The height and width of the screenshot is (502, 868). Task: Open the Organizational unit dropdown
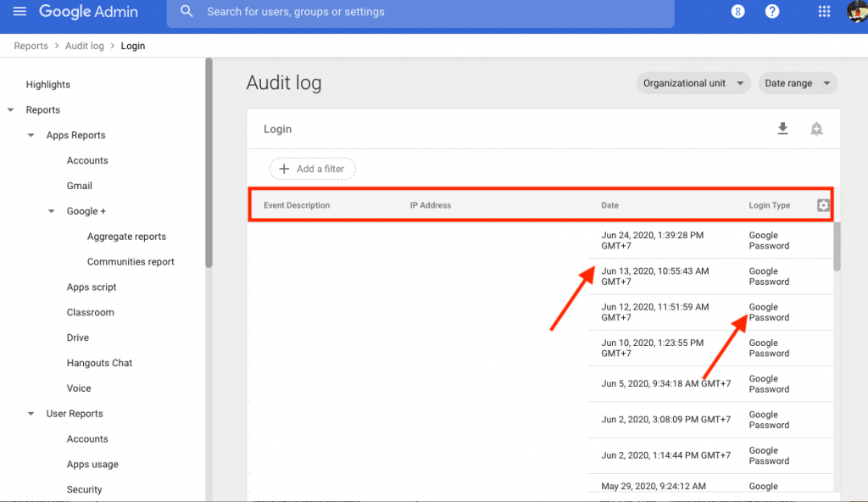[x=693, y=82]
